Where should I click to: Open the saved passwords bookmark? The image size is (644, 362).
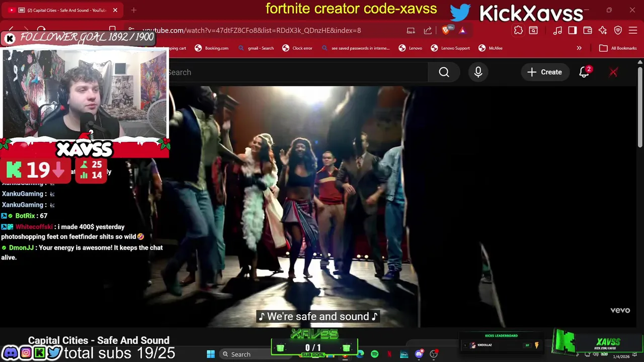[356, 48]
